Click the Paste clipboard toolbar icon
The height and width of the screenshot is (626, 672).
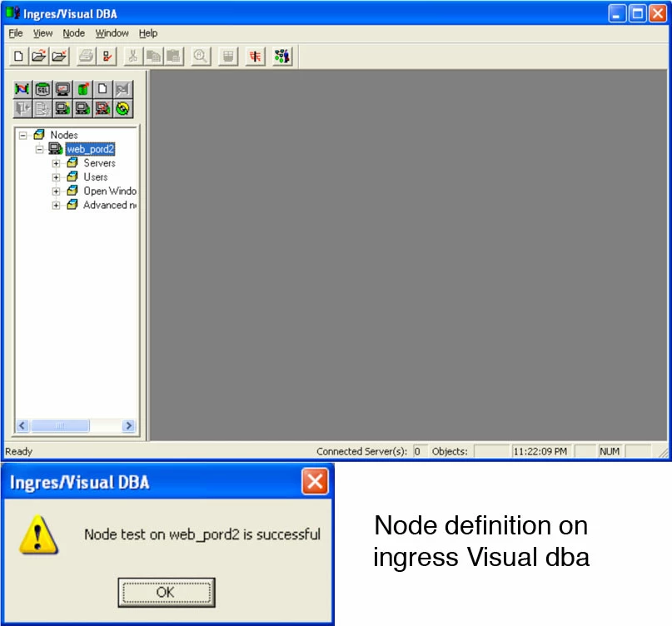[x=173, y=56]
